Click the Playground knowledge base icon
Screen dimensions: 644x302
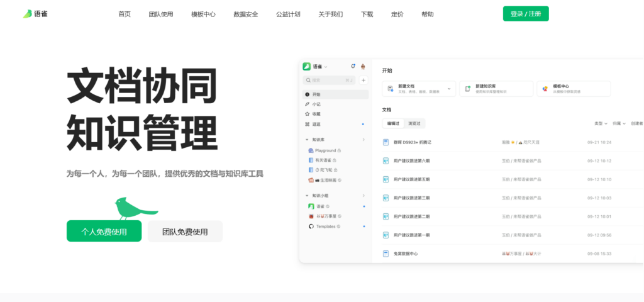pyautogui.click(x=311, y=150)
